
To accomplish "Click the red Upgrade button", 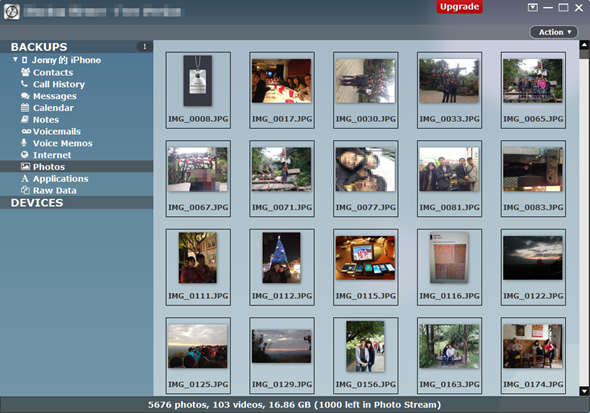I will tap(459, 7).
